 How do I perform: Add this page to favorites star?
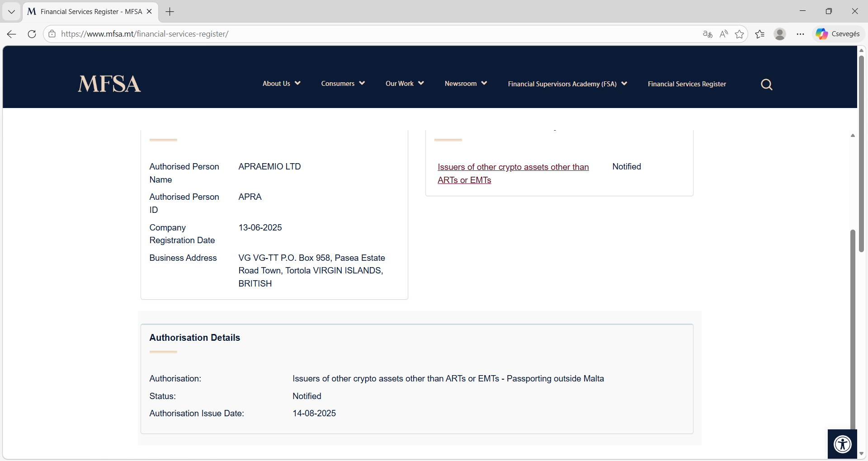tap(740, 34)
